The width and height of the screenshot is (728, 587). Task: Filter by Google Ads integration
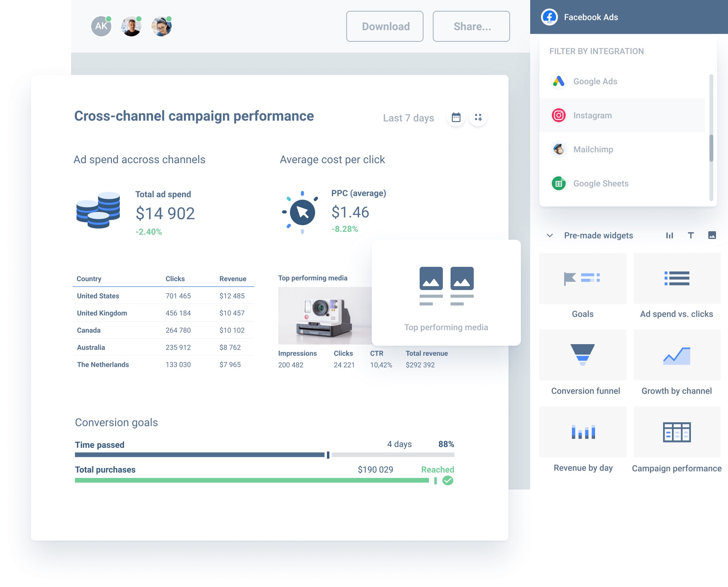tap(622, 81)
